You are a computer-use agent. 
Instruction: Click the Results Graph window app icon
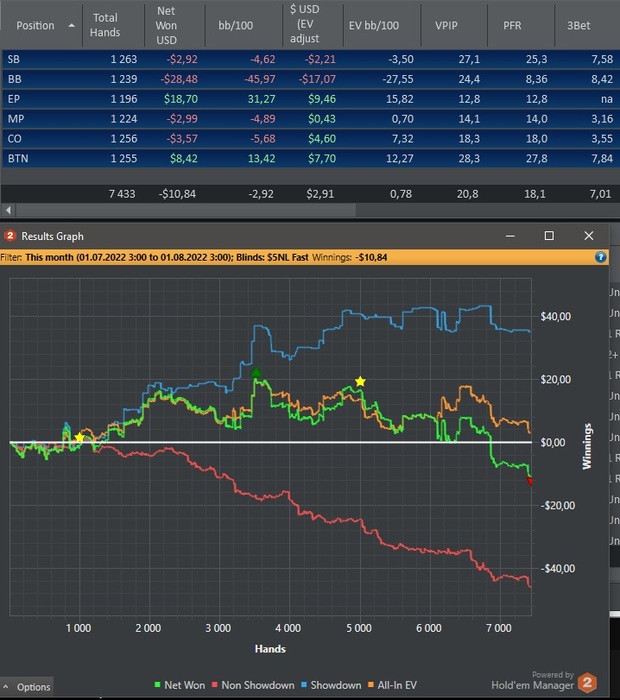pyautogui.click(x=10, y=236)
